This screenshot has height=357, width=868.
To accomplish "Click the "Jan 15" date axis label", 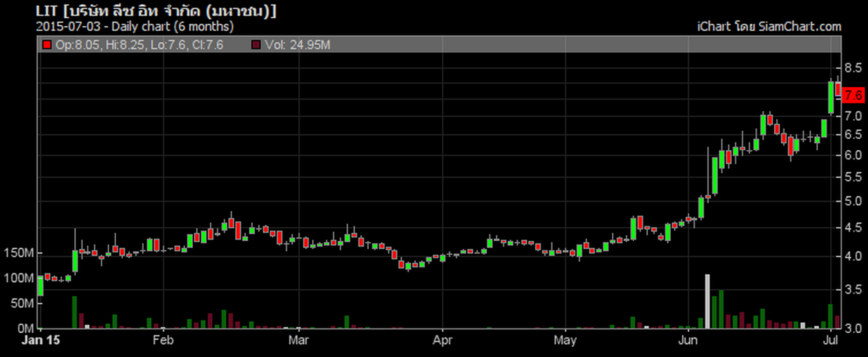I will (41, 340).
